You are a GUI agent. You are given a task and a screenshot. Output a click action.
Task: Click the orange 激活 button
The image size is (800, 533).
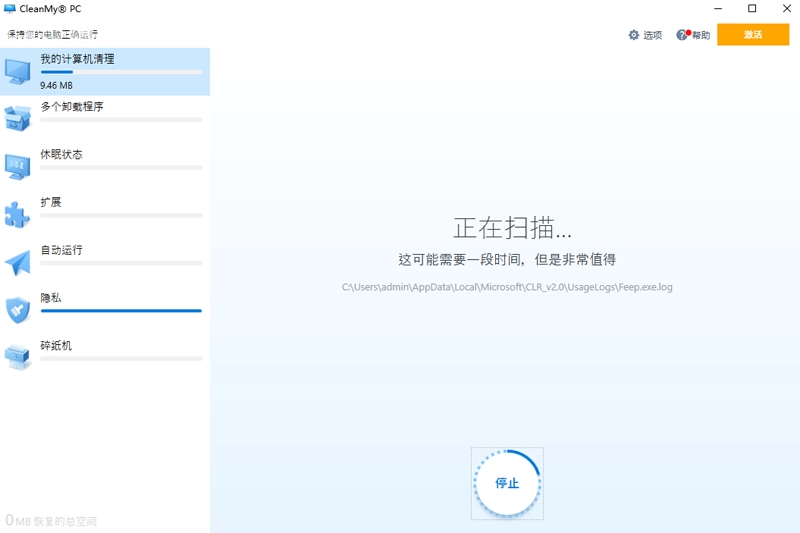(x=753, y=35)
